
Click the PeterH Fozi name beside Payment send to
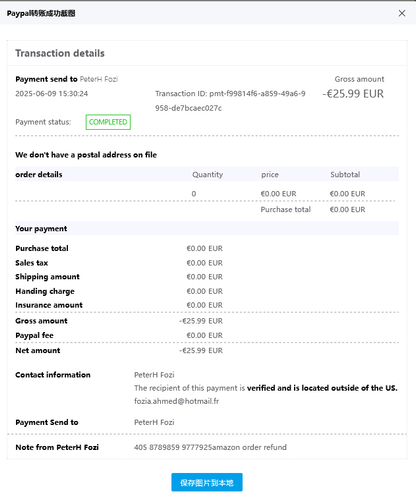click(99, 79)
